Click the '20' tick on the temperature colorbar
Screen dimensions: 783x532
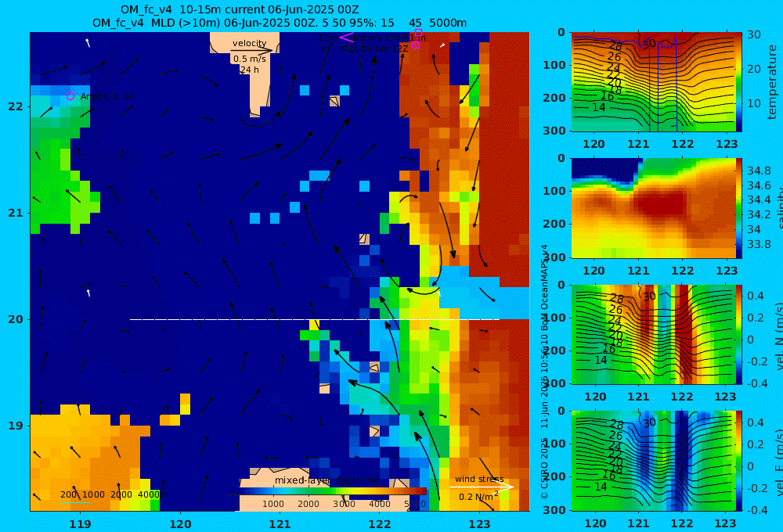pyautogui.click(x=753, y=69)
